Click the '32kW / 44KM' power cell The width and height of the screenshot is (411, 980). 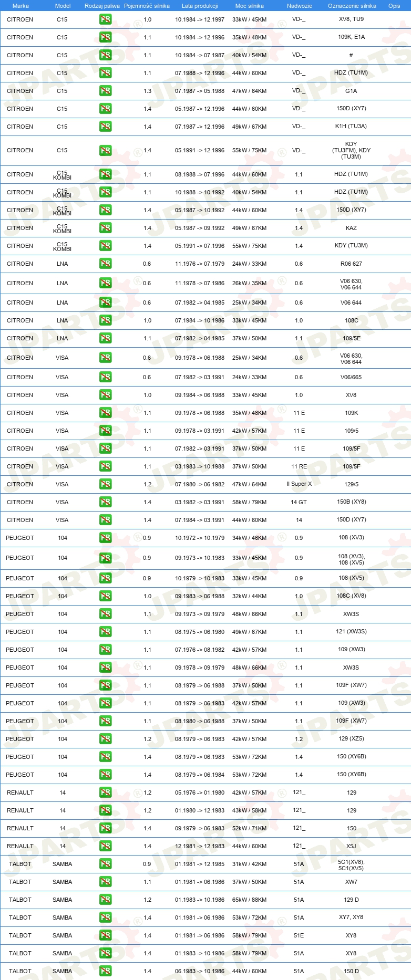pos(249,596)
